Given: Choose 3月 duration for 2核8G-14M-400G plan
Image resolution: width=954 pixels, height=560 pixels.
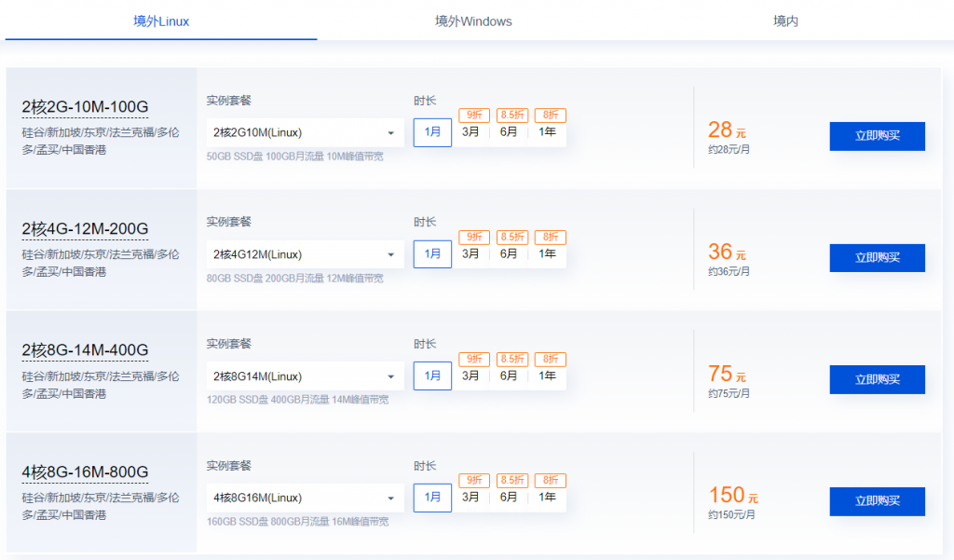Looking at the screenshot, I should click(471, 376).
